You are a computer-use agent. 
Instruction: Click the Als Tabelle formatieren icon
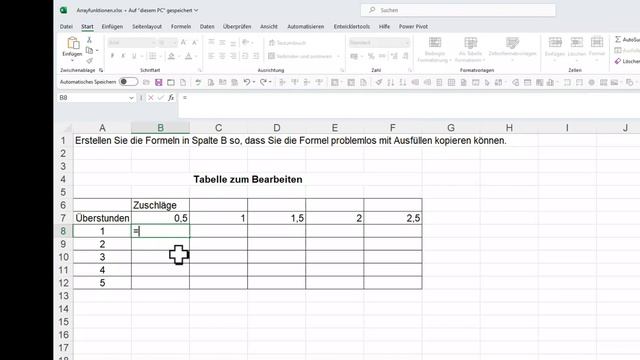(x=471, y=42)
